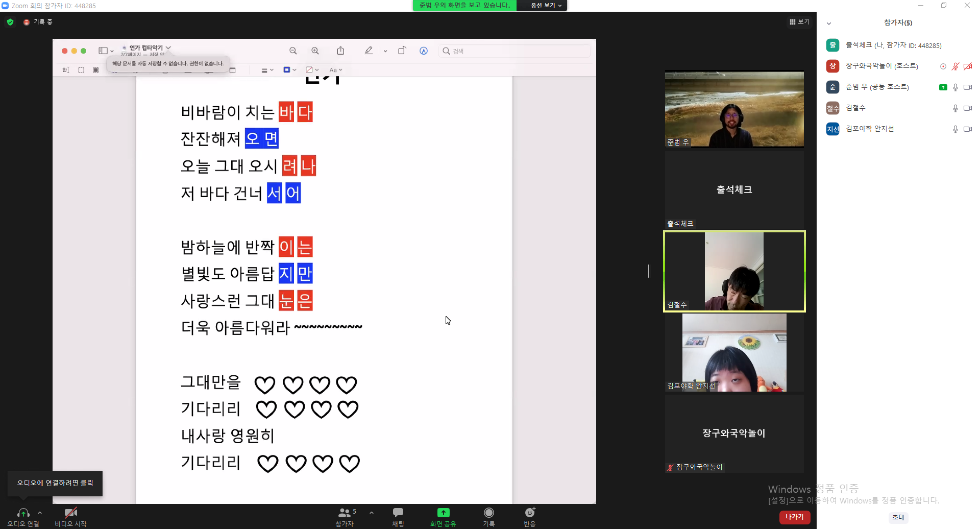Open the fill color swatch with red slash

pos(312,70)
